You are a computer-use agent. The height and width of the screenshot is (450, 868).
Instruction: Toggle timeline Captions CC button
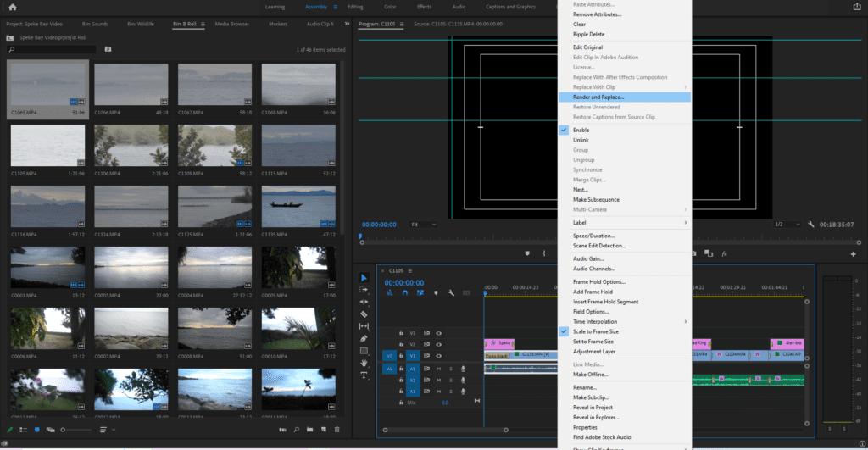pyautogui.click(x=467, y=293)
